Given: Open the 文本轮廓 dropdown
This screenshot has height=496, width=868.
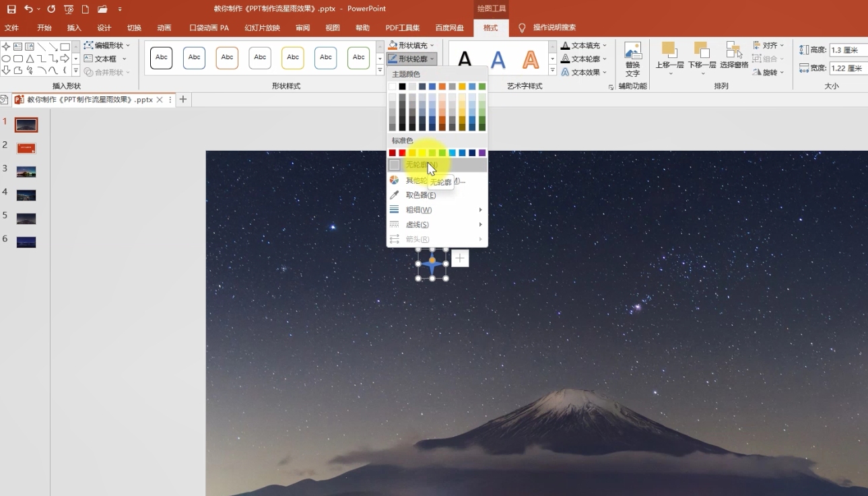Looking at the screenshot, I should 584,59.
